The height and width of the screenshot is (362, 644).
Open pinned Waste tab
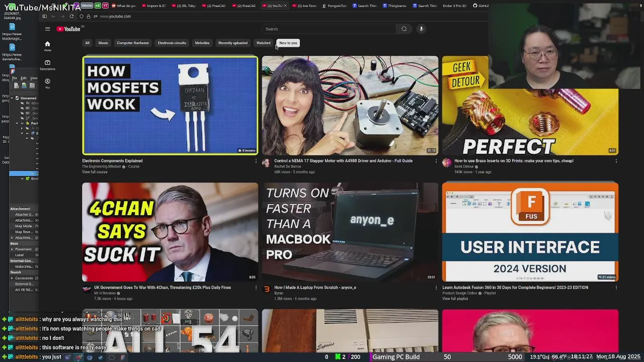tap(87, 6)
